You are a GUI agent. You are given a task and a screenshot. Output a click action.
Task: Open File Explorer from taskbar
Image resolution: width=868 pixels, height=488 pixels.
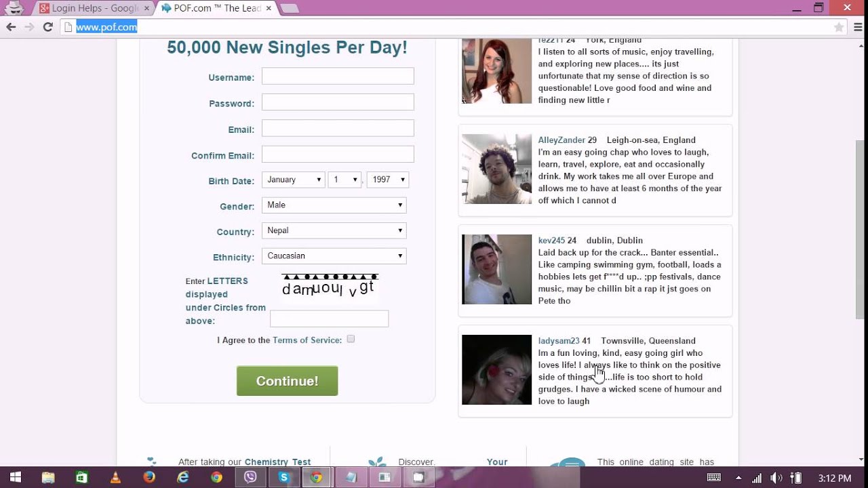pyautogui.click(x=48, y=477)
